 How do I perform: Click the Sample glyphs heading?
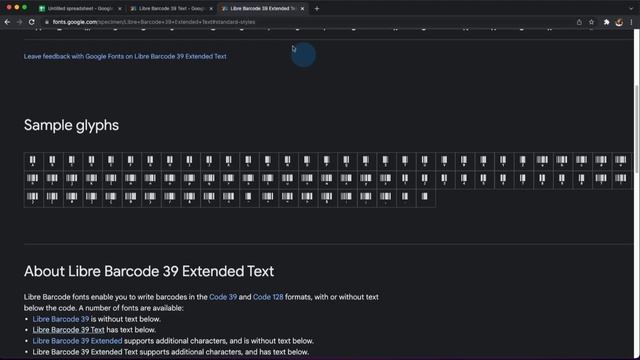point(71,125)
